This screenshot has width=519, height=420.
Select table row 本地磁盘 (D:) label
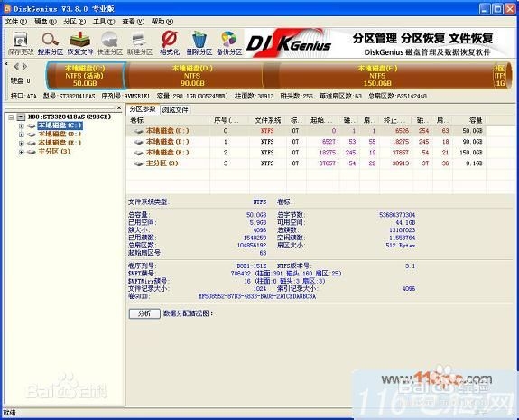(168, 142)
